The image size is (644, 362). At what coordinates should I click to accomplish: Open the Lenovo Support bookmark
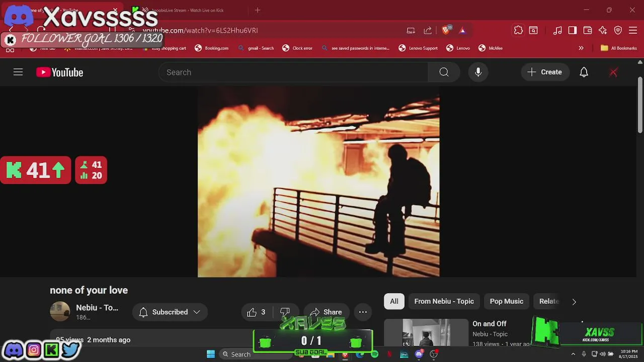418,48
